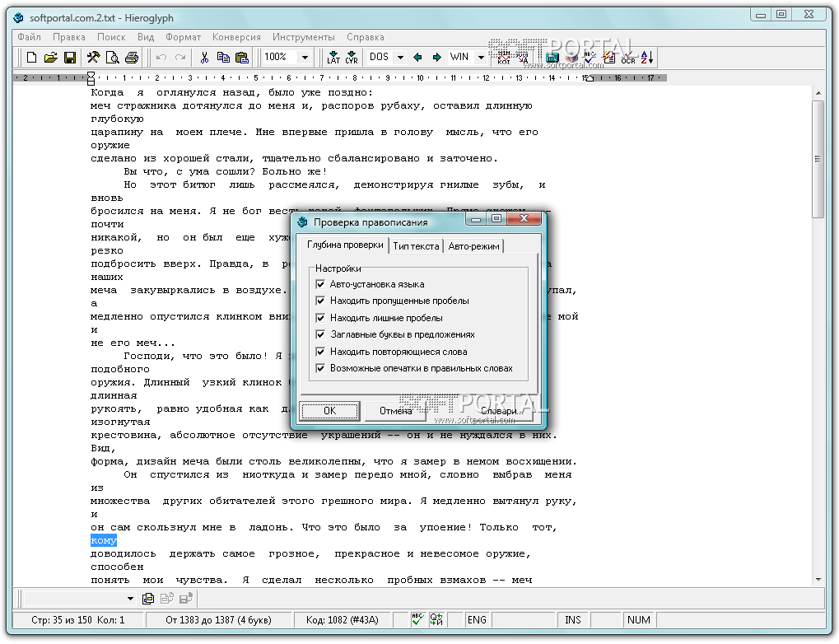Convert text to Latin with LAT icon
Viewport: 839px width, 644px height.
tap(333, 58)
